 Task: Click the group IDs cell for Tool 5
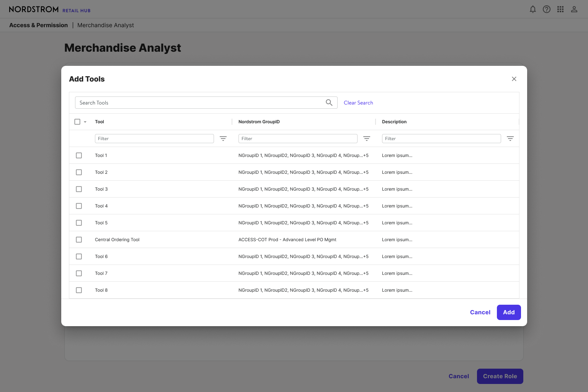click(x=304, y=223)
